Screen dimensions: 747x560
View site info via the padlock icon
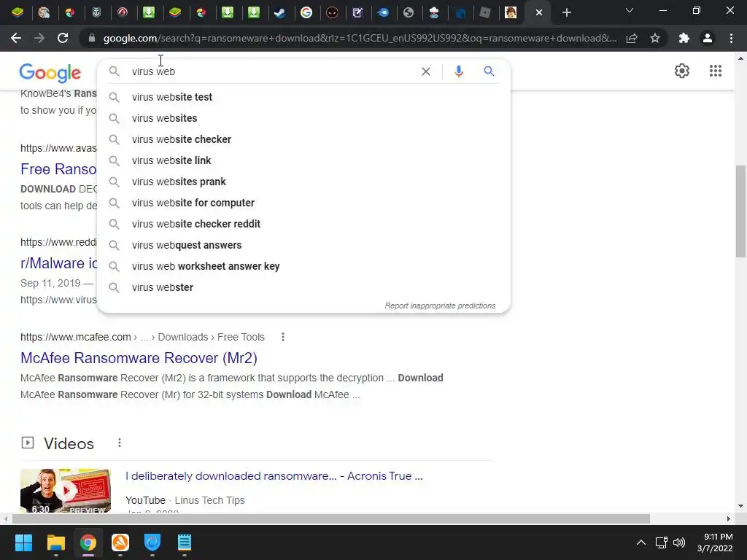tap(92, 38)
